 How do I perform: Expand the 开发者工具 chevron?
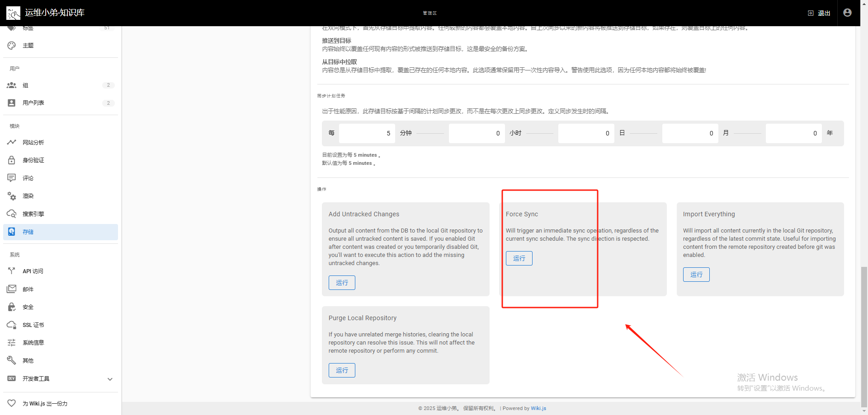[110, 379]
